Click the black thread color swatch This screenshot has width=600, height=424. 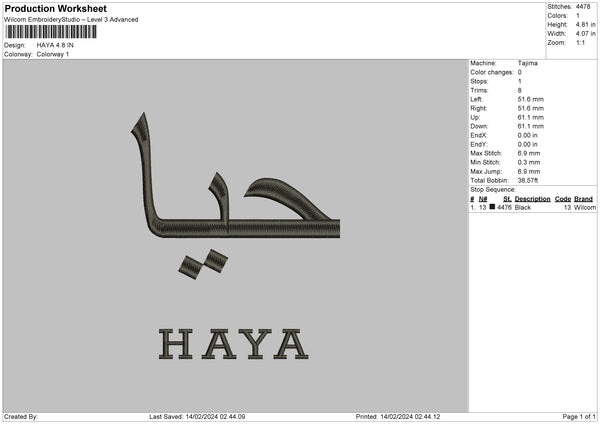492,207
